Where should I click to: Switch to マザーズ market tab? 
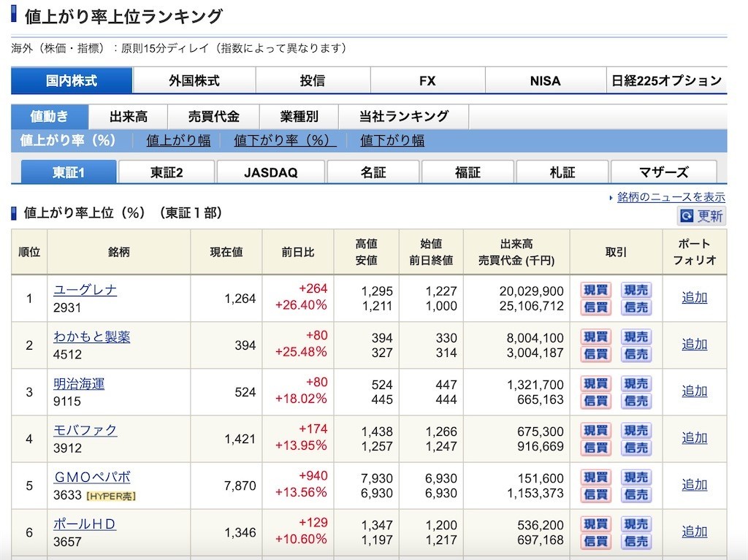[x=663, y=172]
